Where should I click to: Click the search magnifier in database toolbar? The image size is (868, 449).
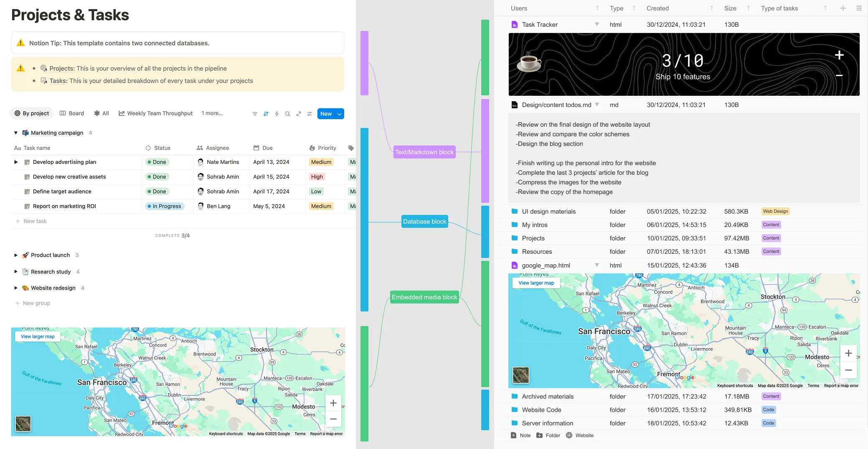(x=287, y=114)
